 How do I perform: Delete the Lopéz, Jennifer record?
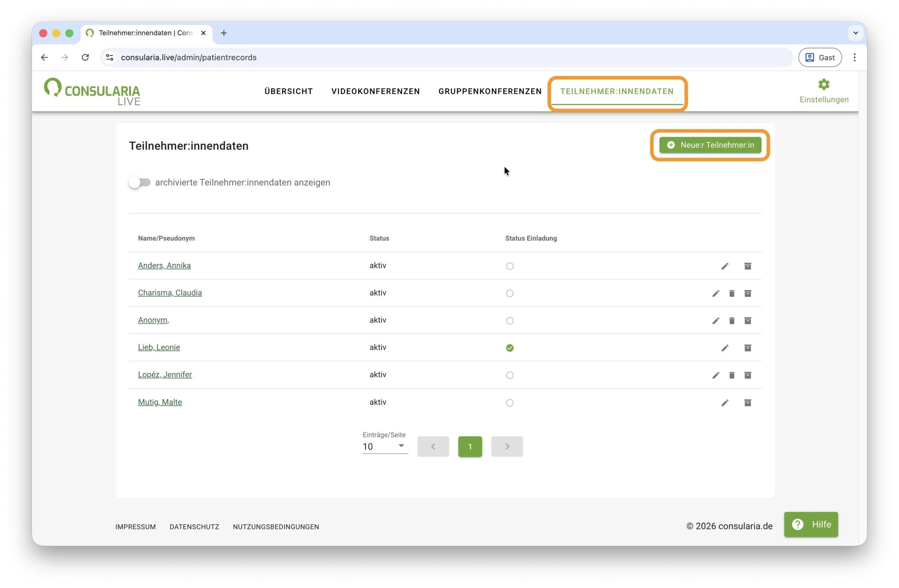pos(731,375)
